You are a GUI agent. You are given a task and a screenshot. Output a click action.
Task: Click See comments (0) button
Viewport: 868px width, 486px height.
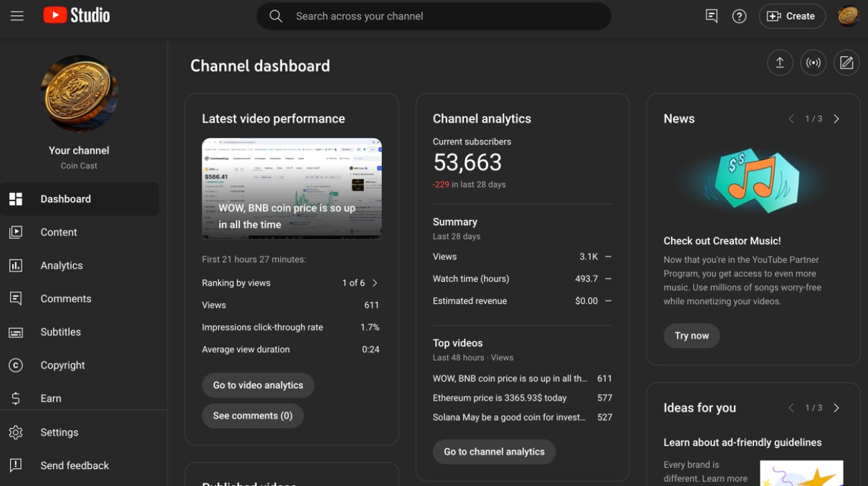pos(253,416)
